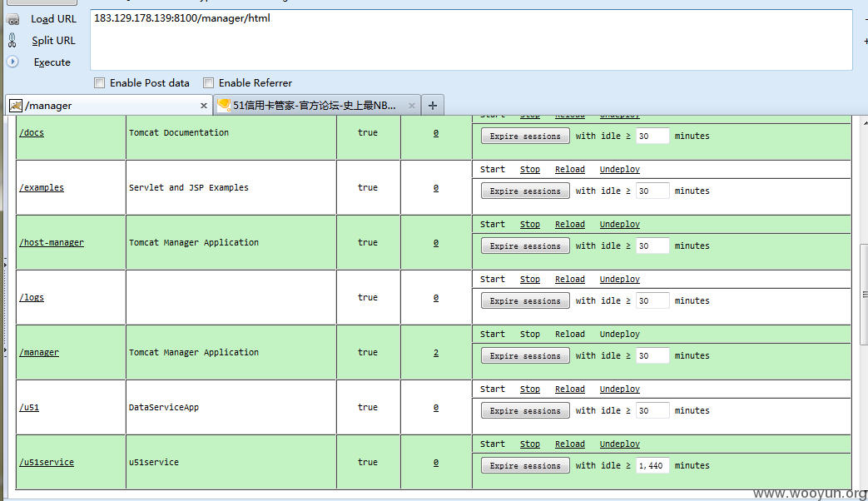Undeploy the /examples application
The width and height of the screenshot is (868, 501).
point(619,170)
